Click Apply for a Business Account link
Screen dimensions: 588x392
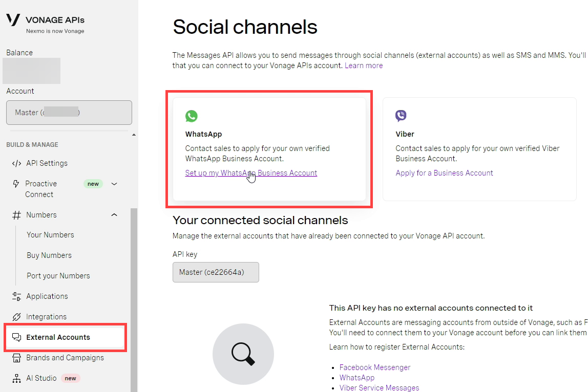click(444, 173)
